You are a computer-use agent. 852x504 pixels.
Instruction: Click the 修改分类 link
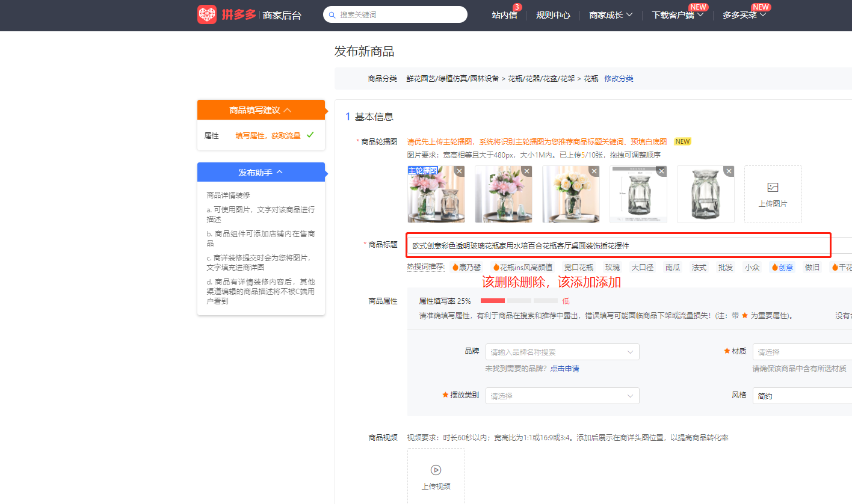point(619,79)
